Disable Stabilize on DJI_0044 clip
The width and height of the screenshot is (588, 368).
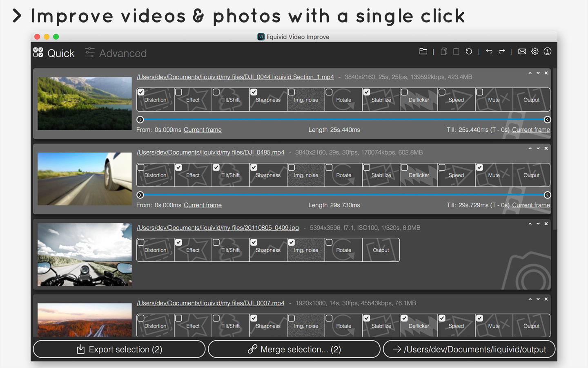tap(367, 92)
